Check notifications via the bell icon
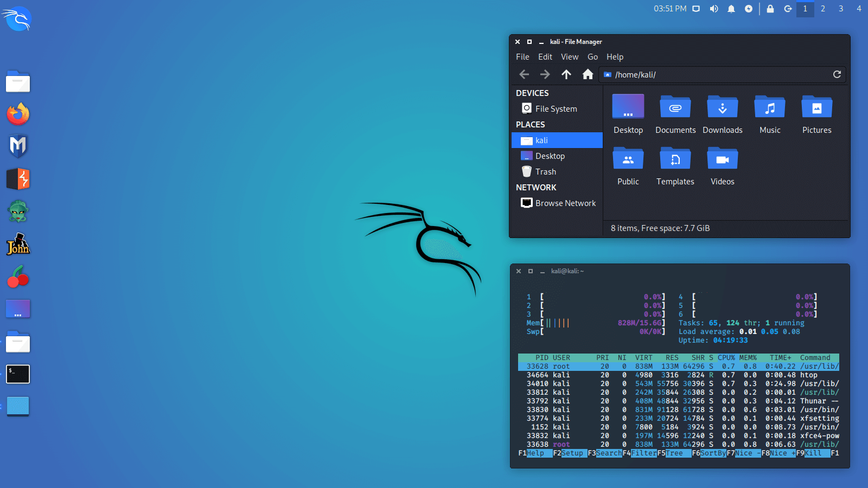Viewport: 868px width, 488px height. [x=731, y=8]
